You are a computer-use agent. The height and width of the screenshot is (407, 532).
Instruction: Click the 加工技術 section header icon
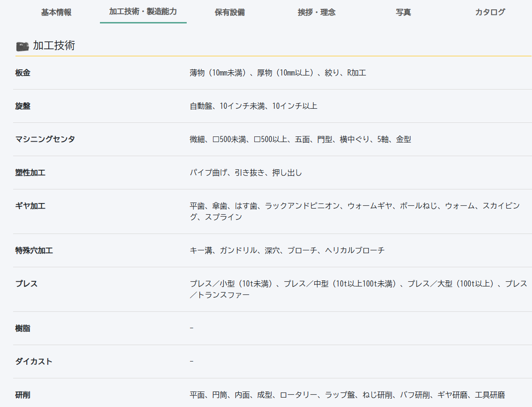22,46
